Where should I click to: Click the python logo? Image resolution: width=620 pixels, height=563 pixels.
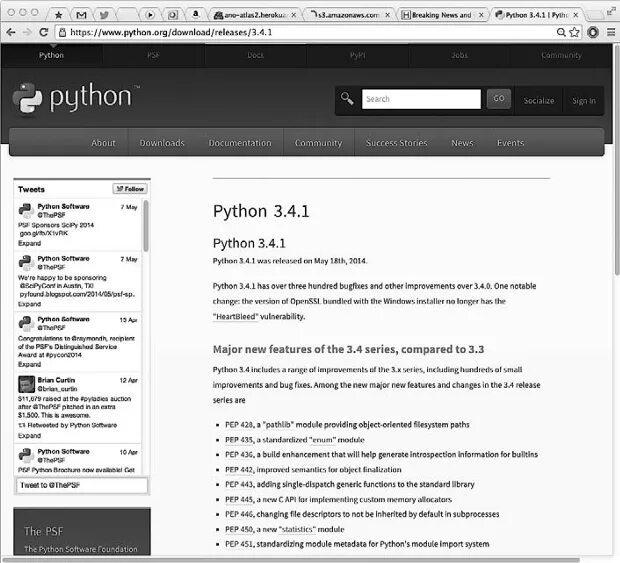point(76,98)
